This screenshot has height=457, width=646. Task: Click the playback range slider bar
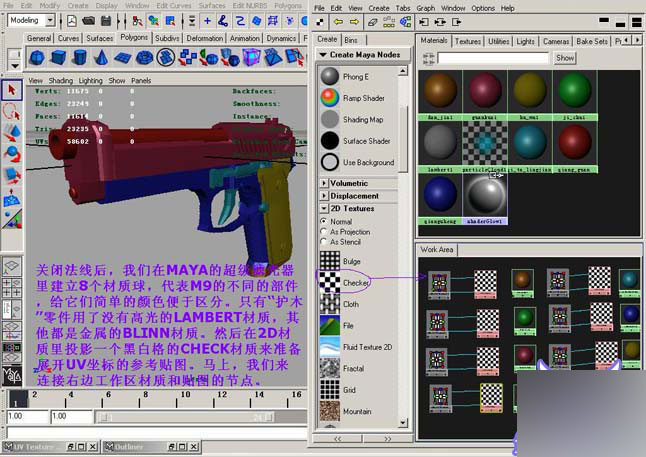click(x=185, y=417)
